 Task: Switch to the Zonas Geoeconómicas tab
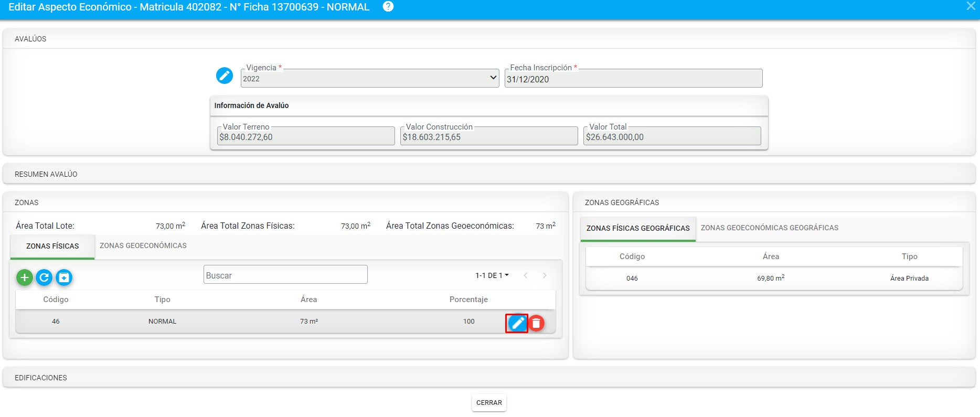click(x=143, y=245)
